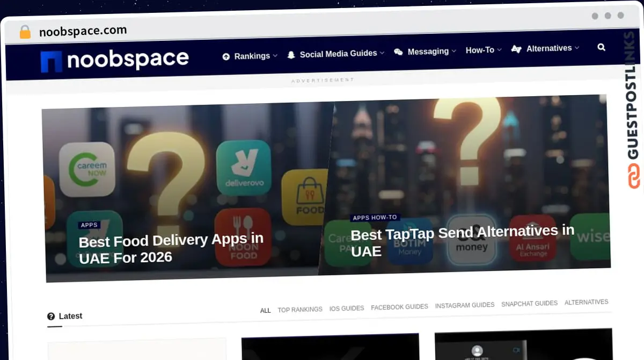Expand the How-To dropdown chevron
The width and height of the screenshot is (644, 360).
[x=499, y=49]
